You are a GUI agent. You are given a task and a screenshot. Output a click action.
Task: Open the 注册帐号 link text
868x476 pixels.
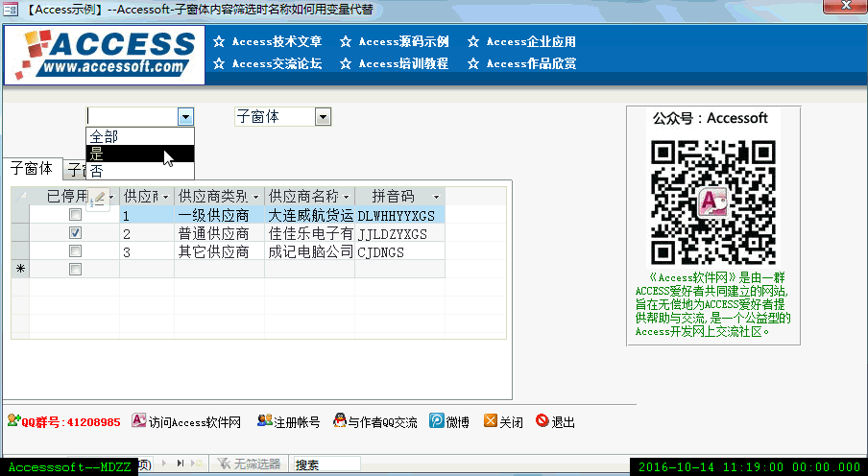[x=297, y=422]
